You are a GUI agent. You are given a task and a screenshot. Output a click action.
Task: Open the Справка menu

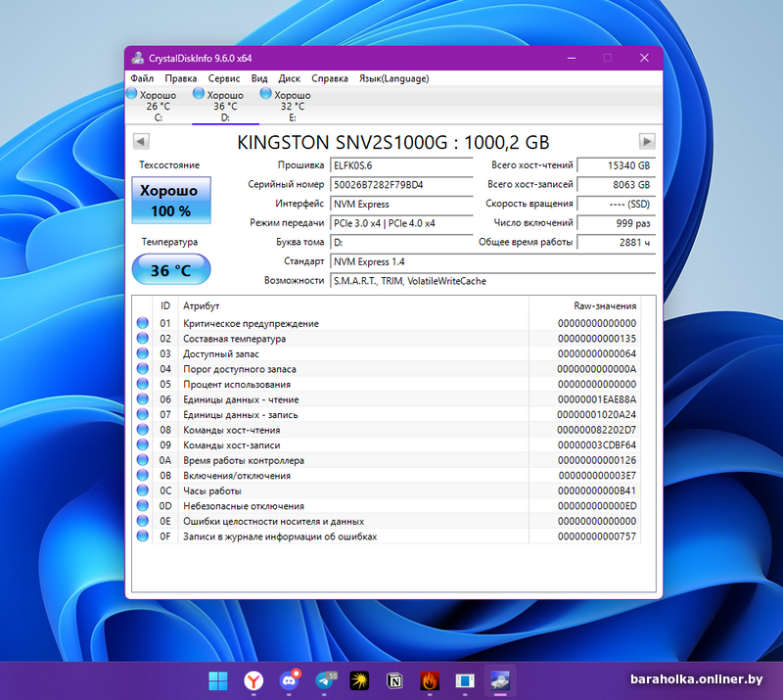tap(330, 78)
